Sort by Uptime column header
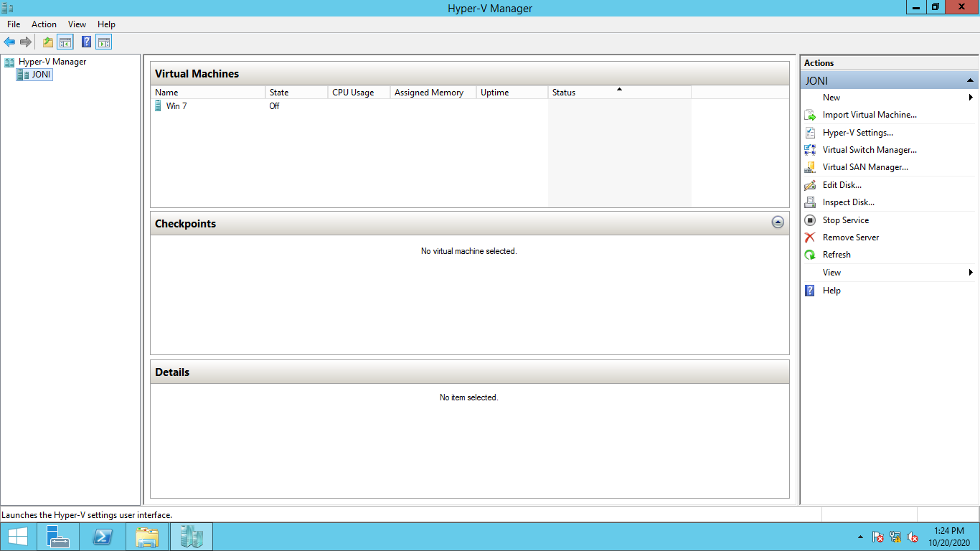 512,93
